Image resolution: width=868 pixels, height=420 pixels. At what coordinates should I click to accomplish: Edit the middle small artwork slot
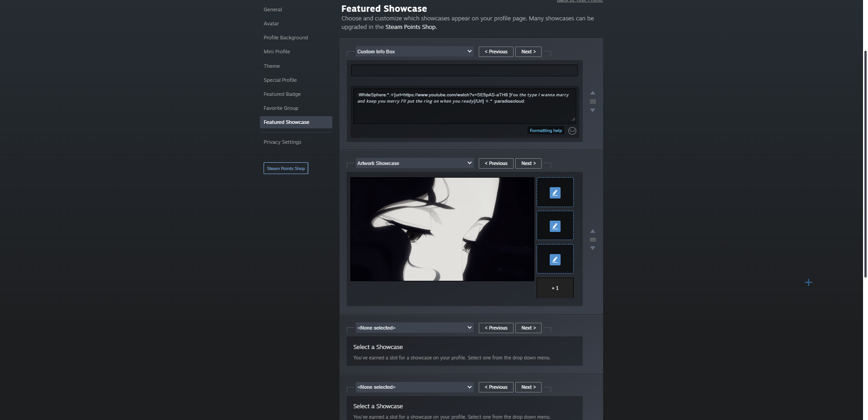pyautogui.click(x=555, y=226)
